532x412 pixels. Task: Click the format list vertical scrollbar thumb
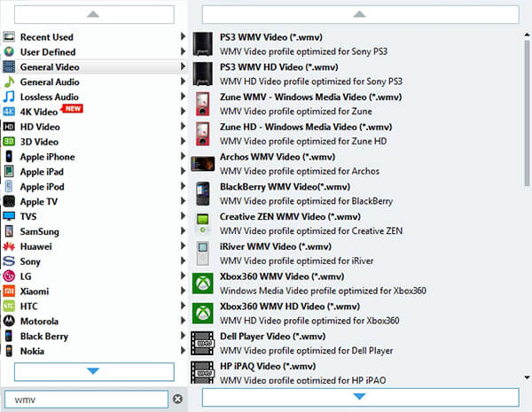point(527,113)
